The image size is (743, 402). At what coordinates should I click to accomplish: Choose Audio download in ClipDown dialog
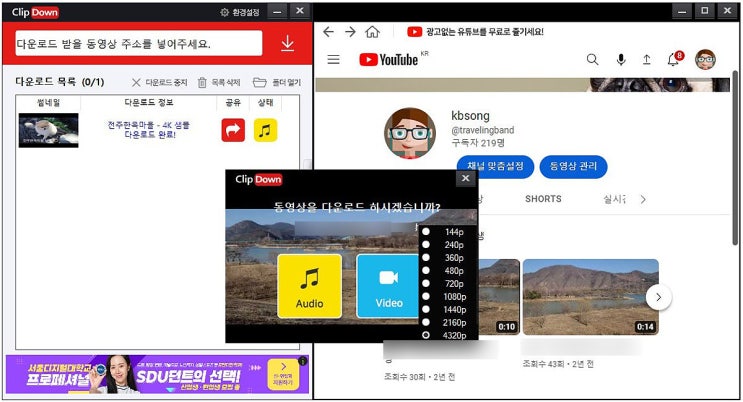tap(309, 286)
